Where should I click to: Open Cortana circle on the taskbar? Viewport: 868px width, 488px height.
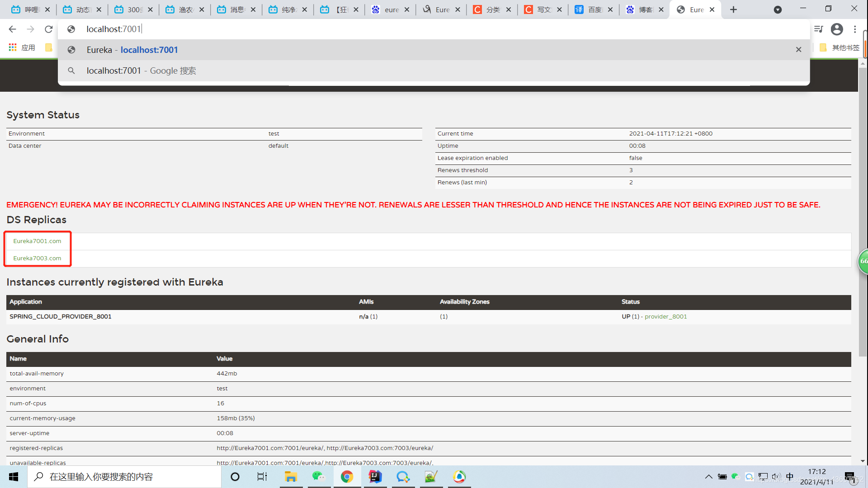tap(235, 477)
